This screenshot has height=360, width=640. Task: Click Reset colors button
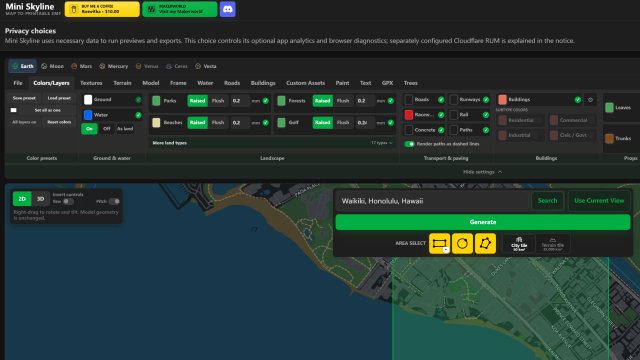[x=59, y=122]
